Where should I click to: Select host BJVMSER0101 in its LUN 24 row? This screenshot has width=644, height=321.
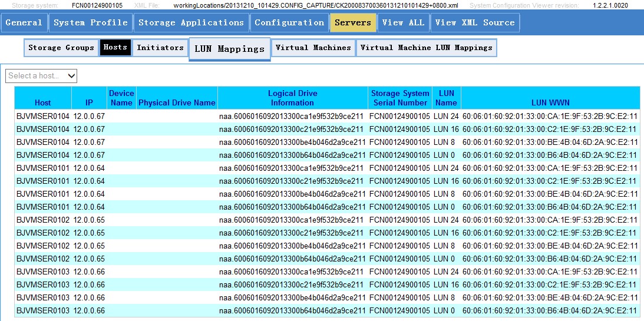(x=43, y=168)
